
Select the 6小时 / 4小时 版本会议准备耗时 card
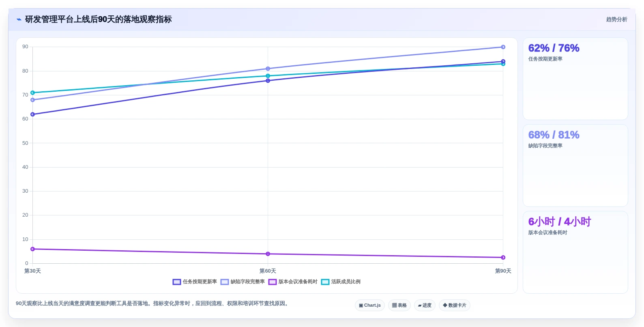pyautogui.click(x=575, y=252)
